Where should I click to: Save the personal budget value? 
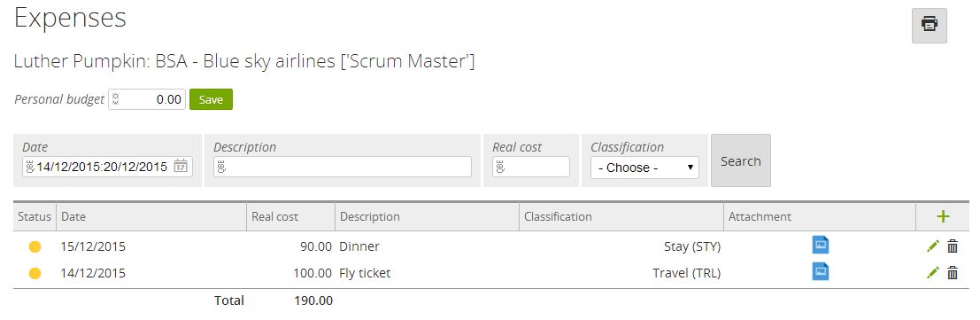coord(212,99)
